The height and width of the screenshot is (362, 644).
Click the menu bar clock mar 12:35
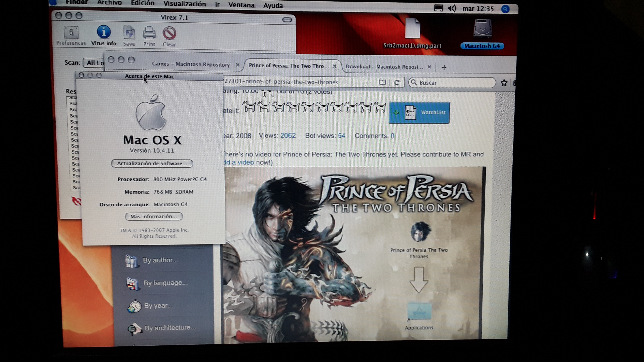click(x=478, y=9)
